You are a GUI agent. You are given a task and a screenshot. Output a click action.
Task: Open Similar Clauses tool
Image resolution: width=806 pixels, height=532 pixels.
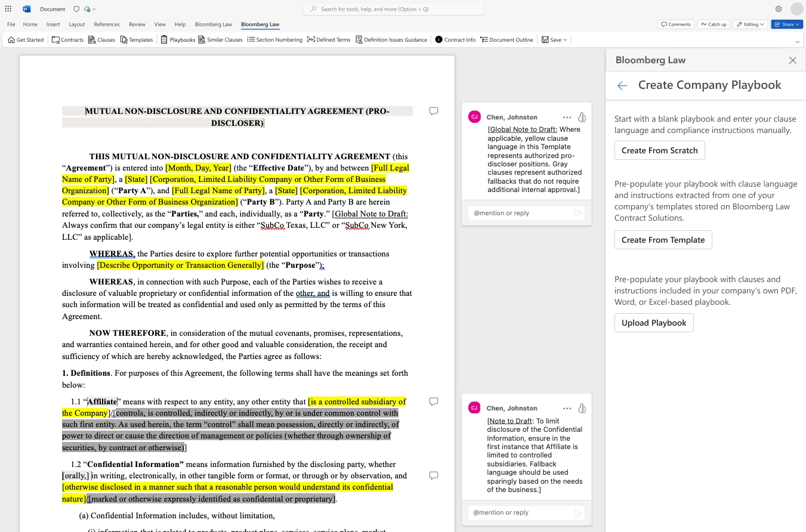pos(220,40)
